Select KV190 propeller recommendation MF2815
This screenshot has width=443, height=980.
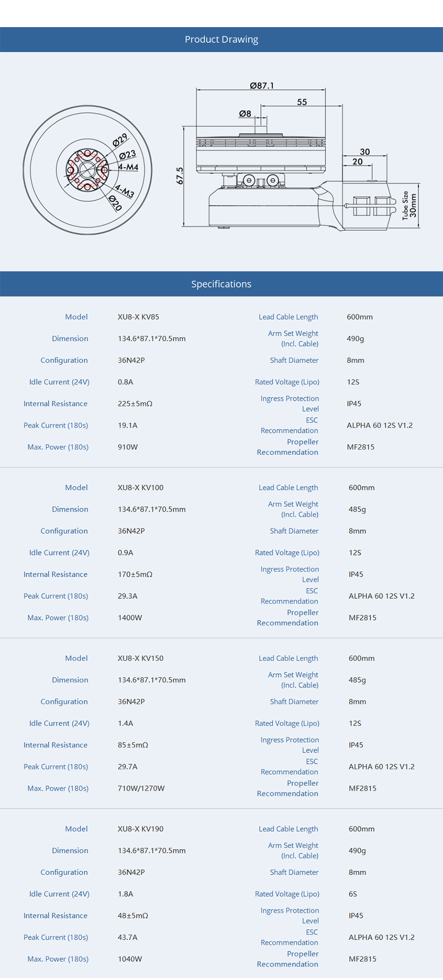[x=362, y=959]
